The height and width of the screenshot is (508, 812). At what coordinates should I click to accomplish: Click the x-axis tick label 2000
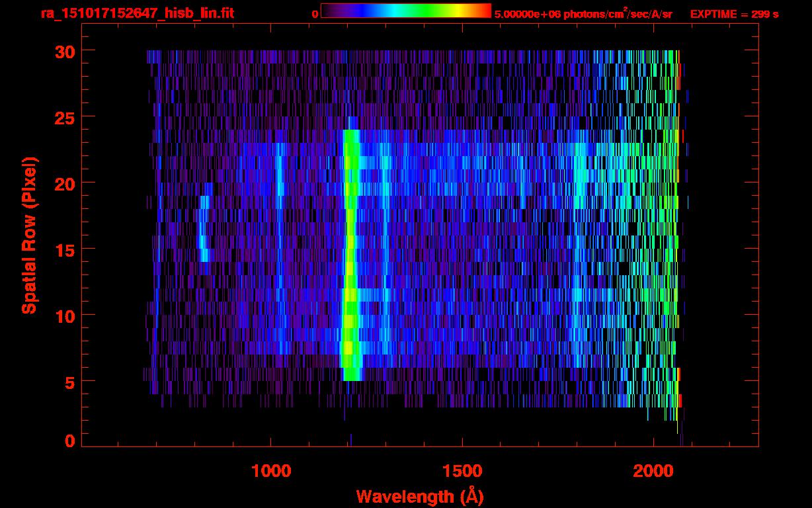point(653,471)
